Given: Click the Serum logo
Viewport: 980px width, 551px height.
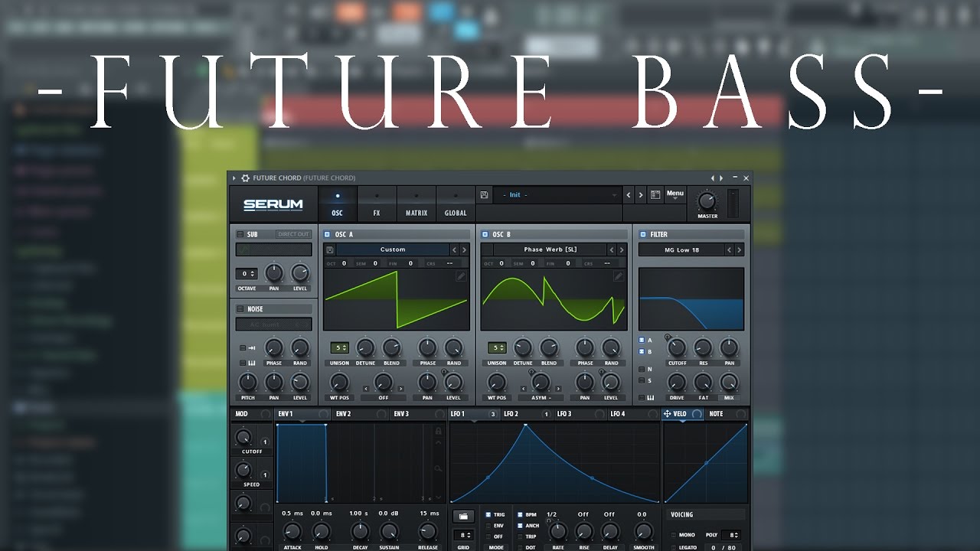Looking at the screenshot, I should [273, 204].
